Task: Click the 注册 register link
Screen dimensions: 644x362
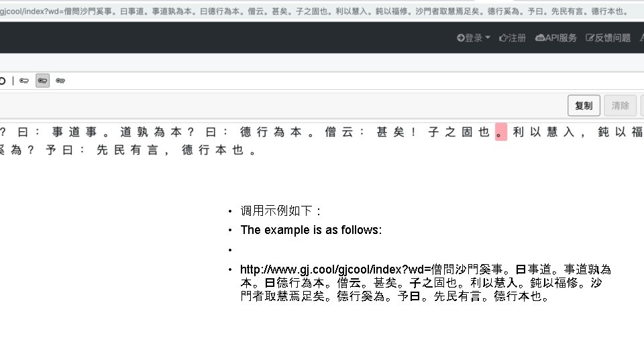Action: click(x=512, y=38)
